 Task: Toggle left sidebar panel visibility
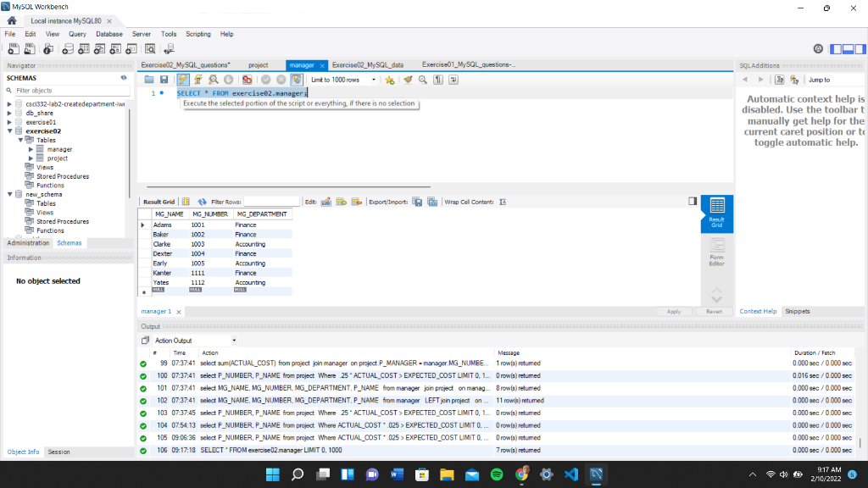pyautogui.click(x=835, y=49)
